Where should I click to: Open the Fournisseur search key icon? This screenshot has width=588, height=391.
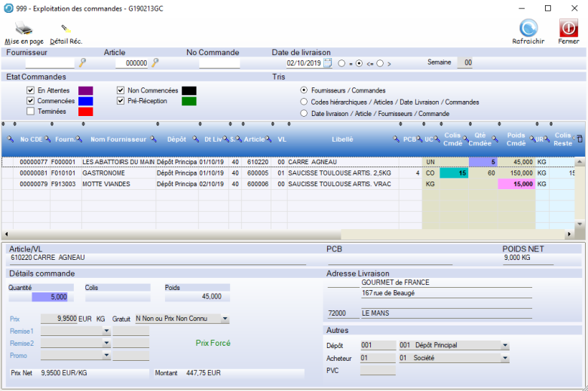coord(83,63)
